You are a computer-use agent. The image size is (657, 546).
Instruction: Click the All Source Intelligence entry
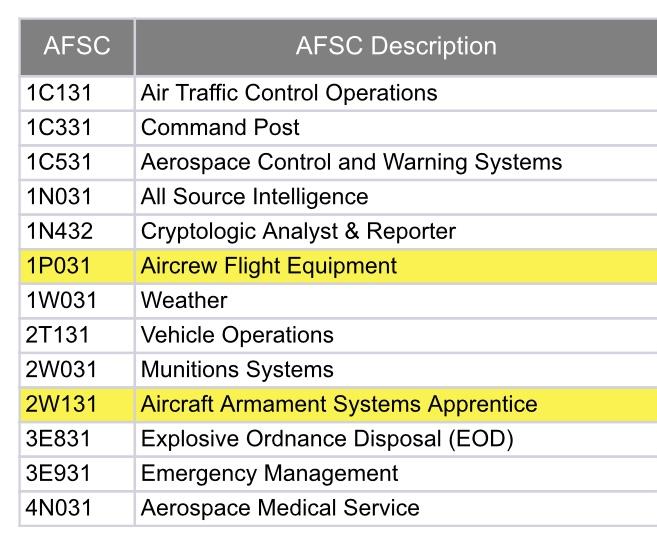[x=254, y=197]
